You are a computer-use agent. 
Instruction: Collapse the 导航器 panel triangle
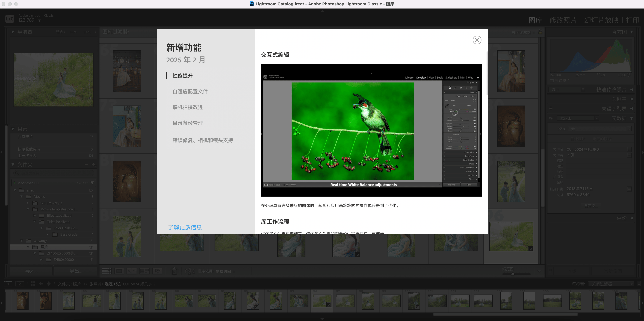(13, 32)
